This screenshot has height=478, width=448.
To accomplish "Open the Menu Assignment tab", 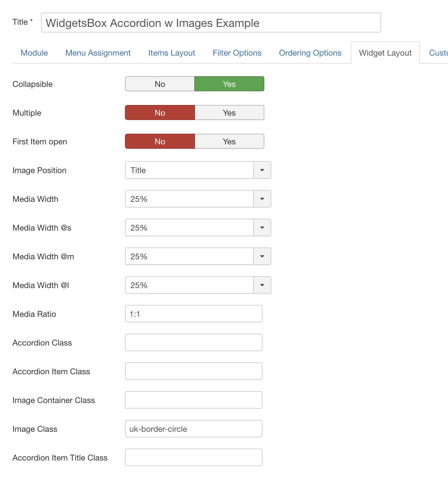I will point(98,53).
